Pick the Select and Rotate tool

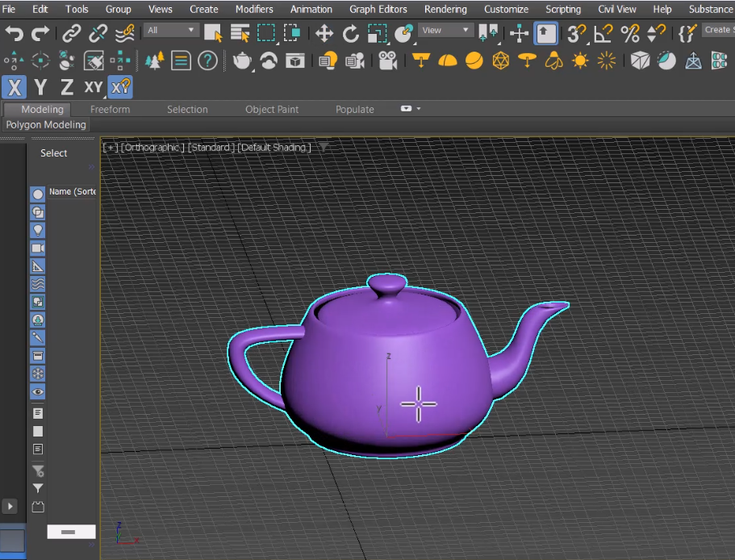point(351,33)
